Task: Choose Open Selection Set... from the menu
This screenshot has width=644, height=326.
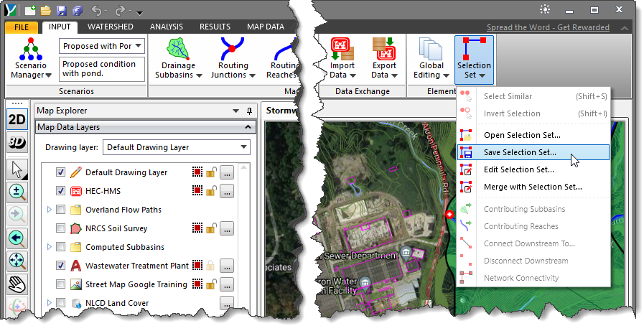Action: click(533, 135)
